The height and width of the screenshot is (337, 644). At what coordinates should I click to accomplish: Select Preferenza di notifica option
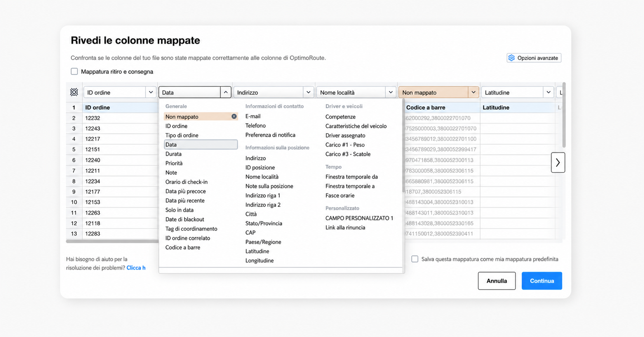pos(270,135)
